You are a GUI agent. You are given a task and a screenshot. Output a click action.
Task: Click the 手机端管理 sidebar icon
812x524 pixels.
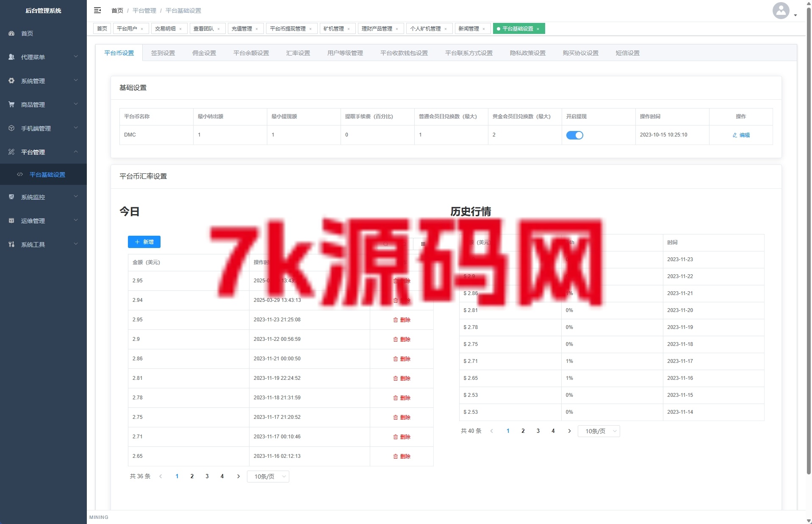tap(11, 128)
